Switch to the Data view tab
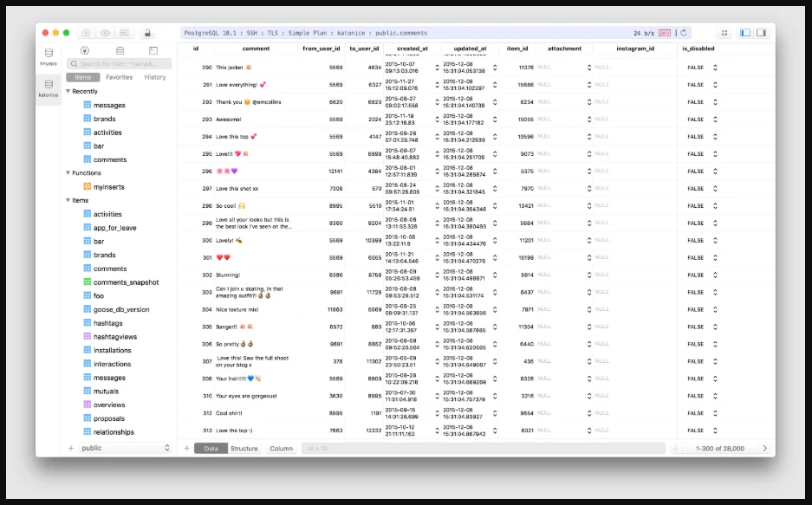The width and height of the screenshot is (812, 505). coord(211,449)
